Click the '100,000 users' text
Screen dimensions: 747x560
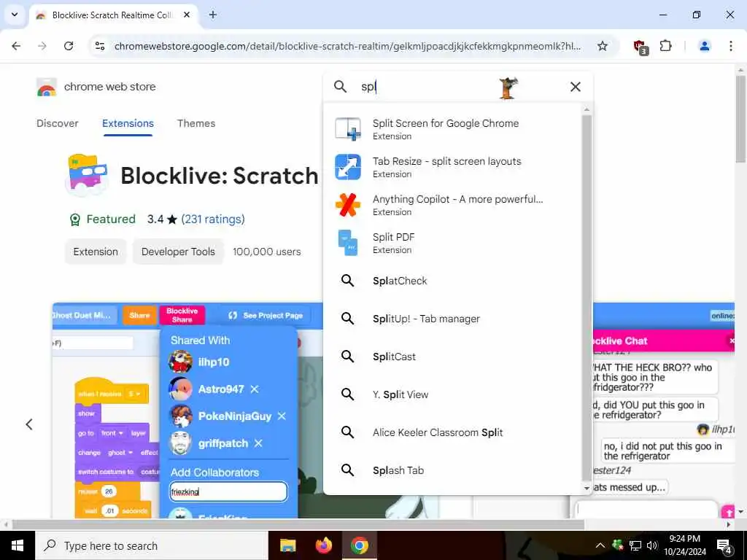pos(267,252)
